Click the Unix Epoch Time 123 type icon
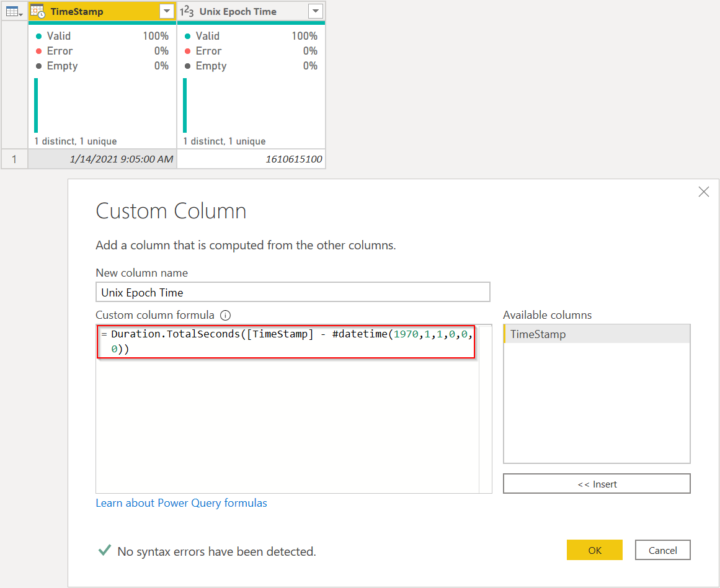The width and height of the screenshot is (720, 588). (x=187, y=12)
